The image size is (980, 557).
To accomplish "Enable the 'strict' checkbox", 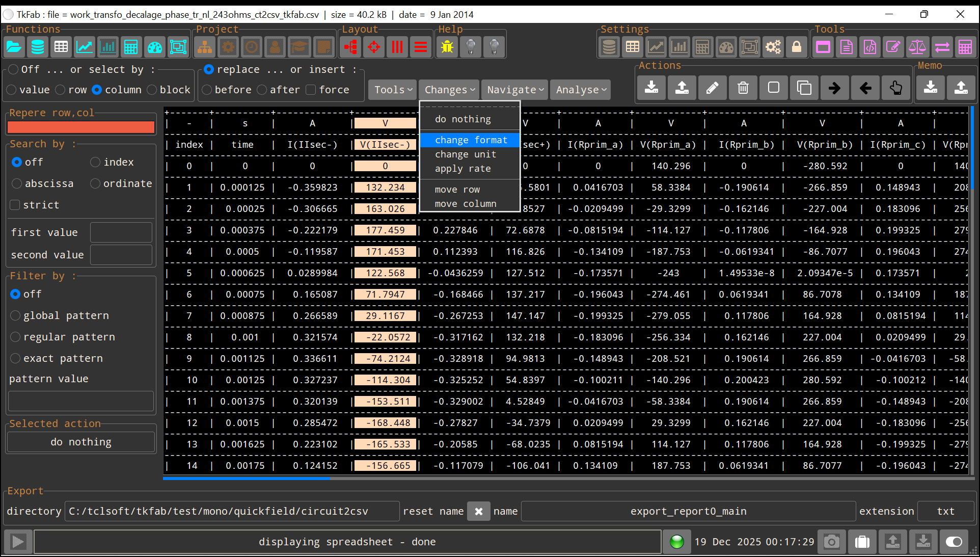I will click(15, 205).
